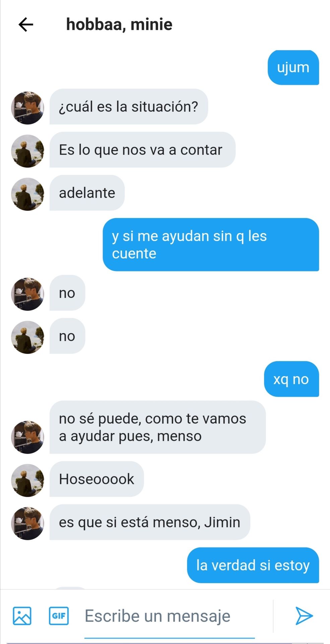Tap the back arrow icon
This screenshot has height=644, width=330.
[26, 24]
